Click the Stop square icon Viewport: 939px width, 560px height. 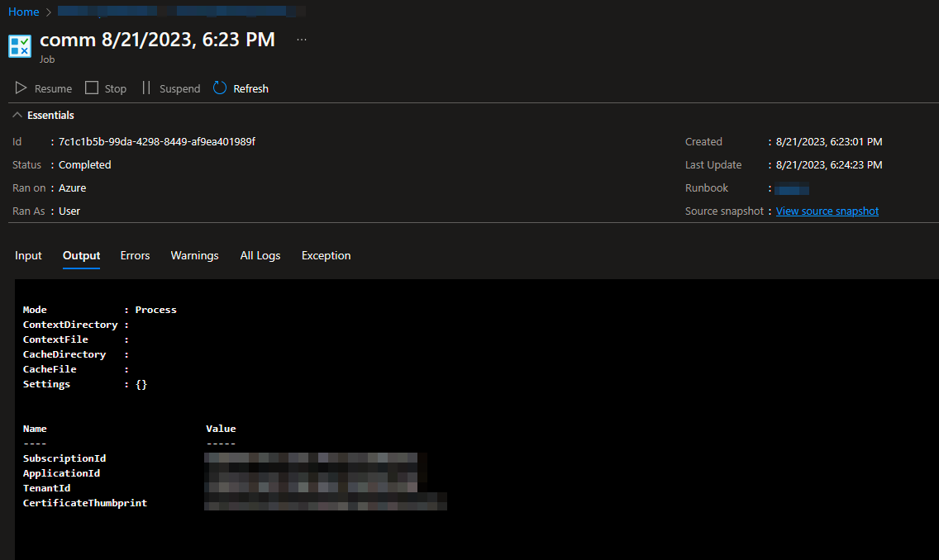92,88
